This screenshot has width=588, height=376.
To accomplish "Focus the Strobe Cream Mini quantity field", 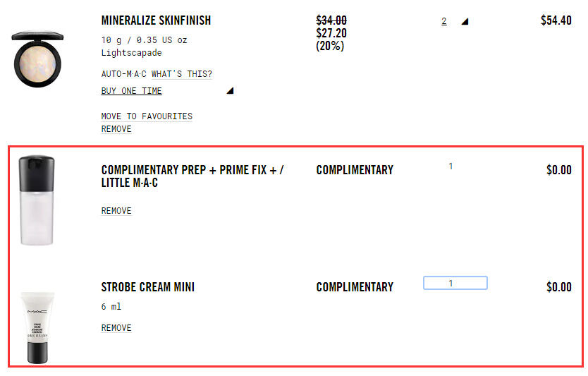I will 455,283.
